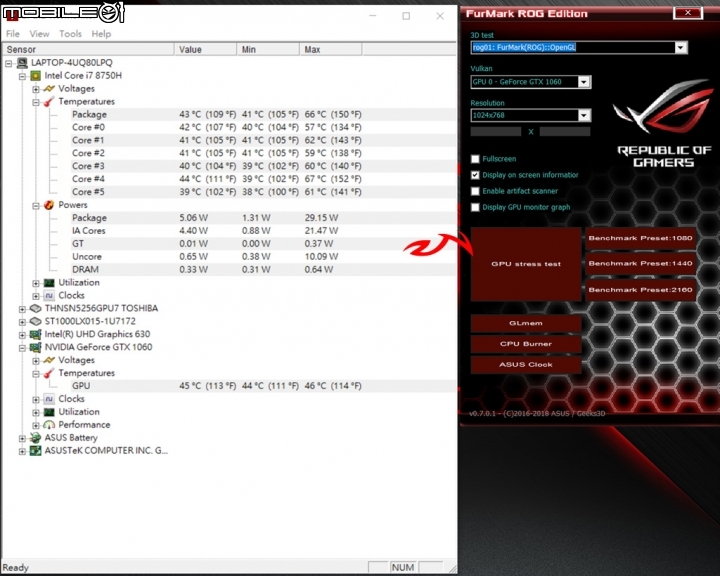Click the ST1000LX015-1U7172 drive icon
This screenshot has width=720, height=576.
point(35,321)
